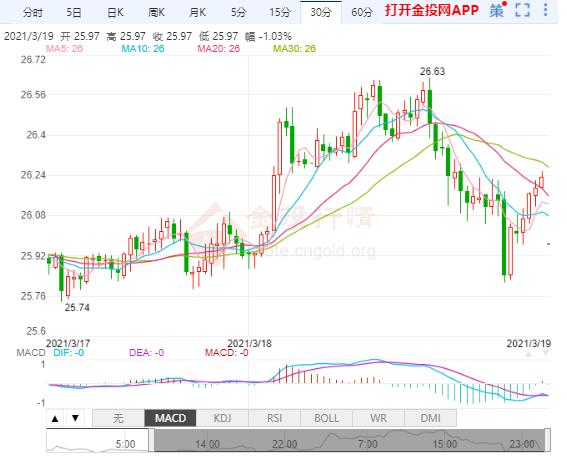Open the 打开金投网APP link

point(431,10)
